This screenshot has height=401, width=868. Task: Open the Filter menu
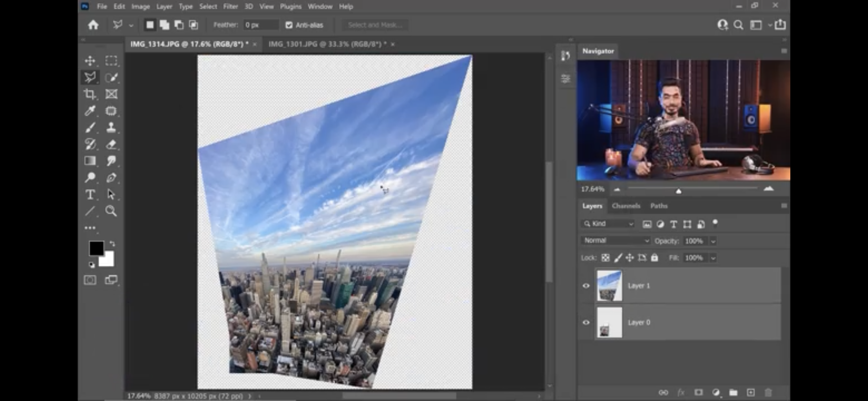click(230, 6)
